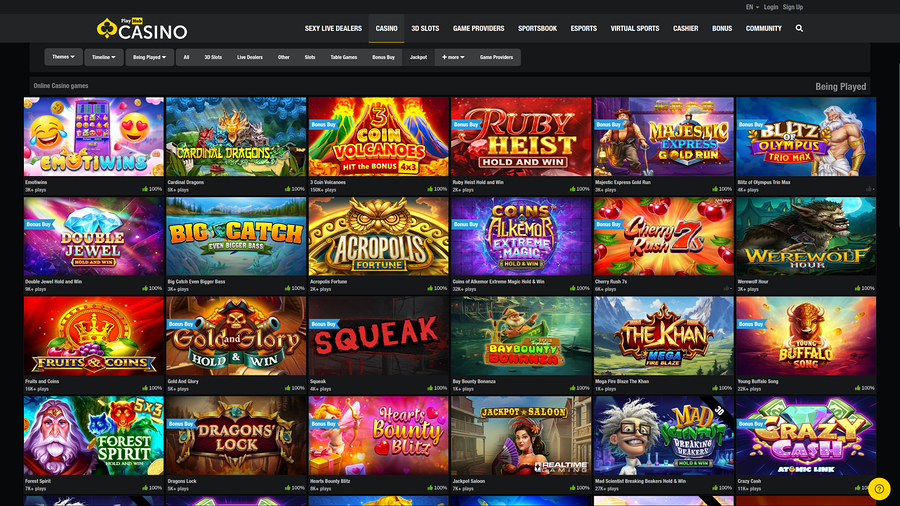Click the Werewolf Hour game title text
Viewport: 900px width, 506px height.
point(752,282)
